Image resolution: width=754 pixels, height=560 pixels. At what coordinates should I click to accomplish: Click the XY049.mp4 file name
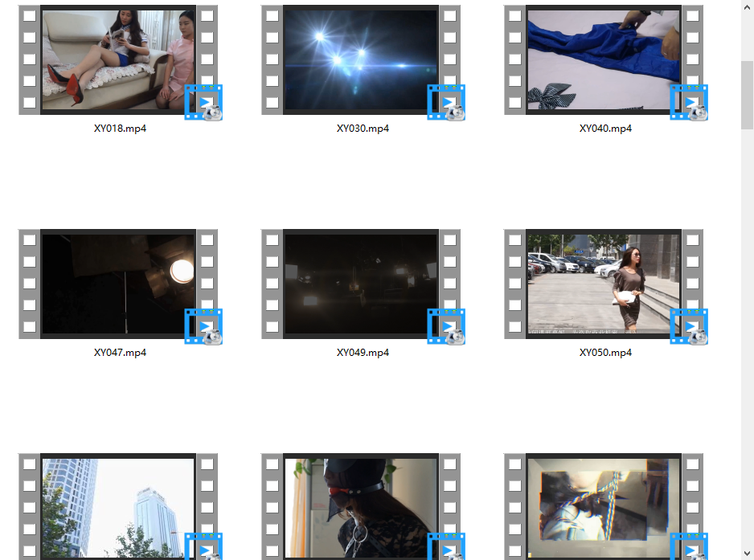(363, 353)
